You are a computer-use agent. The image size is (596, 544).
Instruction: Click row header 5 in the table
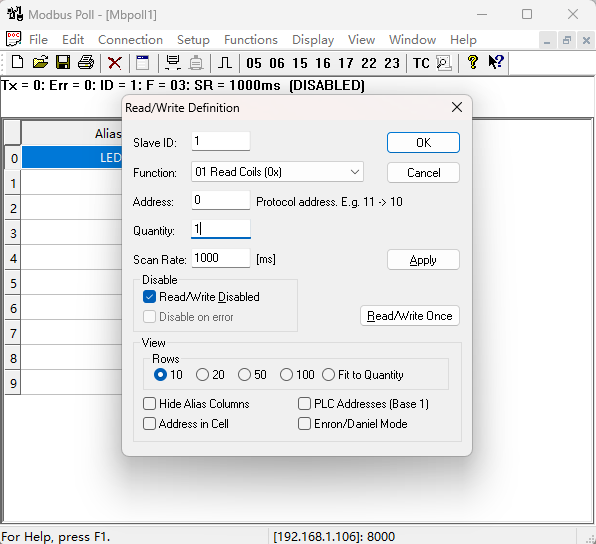pos(13,283)
